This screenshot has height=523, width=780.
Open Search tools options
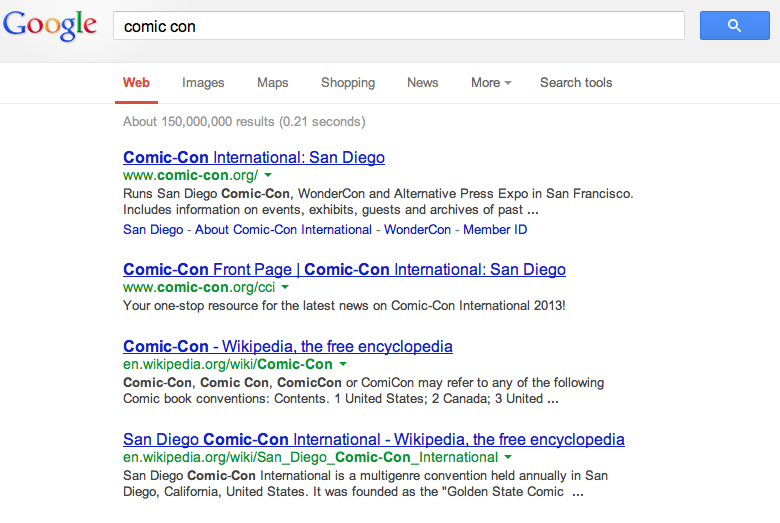coord(576,83)
